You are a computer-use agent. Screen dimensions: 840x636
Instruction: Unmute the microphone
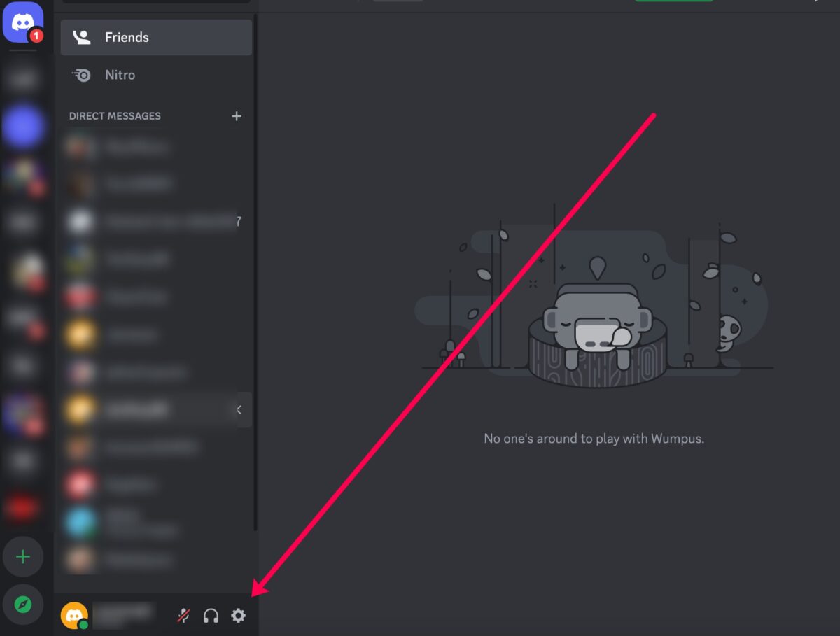click(x=183, y=616)
